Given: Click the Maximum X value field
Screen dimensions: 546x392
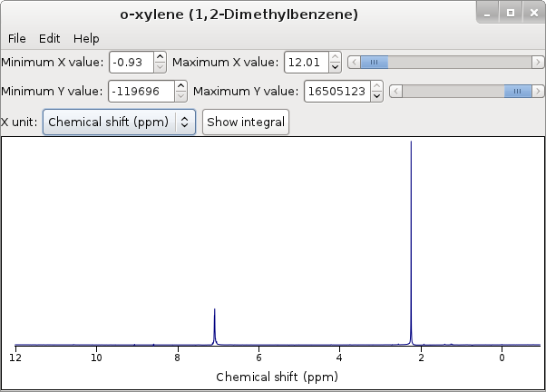Looking at the screenshot, I should point(307,63).
